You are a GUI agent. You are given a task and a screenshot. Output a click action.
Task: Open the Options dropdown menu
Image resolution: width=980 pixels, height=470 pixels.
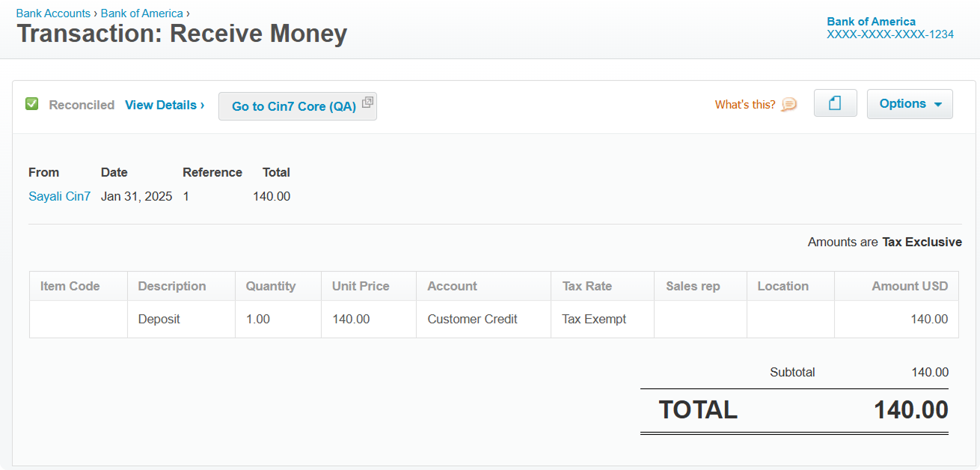910,104
